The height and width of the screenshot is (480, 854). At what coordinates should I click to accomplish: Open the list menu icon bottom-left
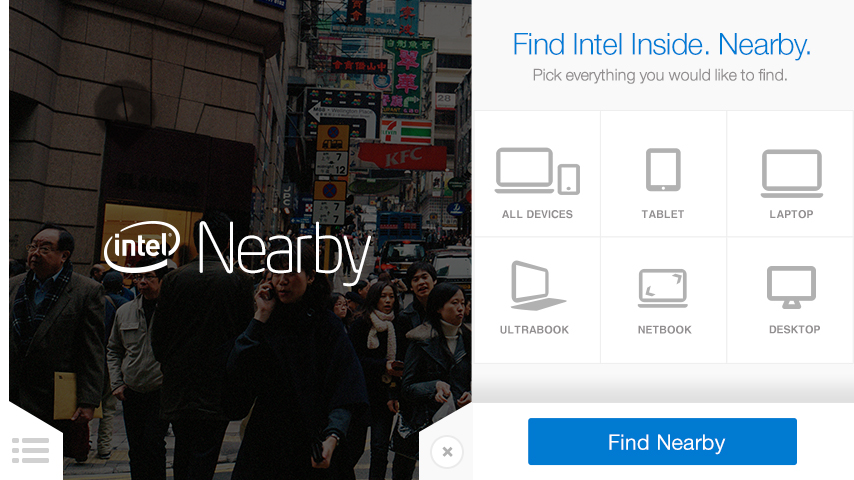point(30,451)
